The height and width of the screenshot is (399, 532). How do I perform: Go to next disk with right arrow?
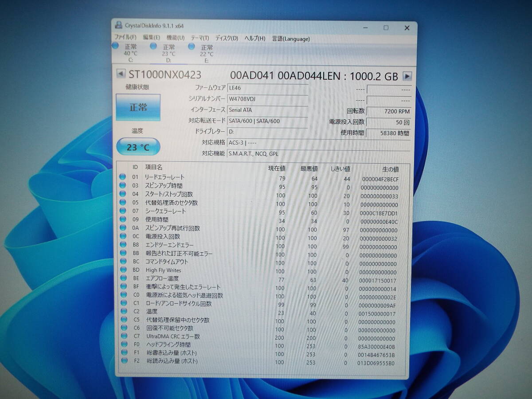[407, 76]
